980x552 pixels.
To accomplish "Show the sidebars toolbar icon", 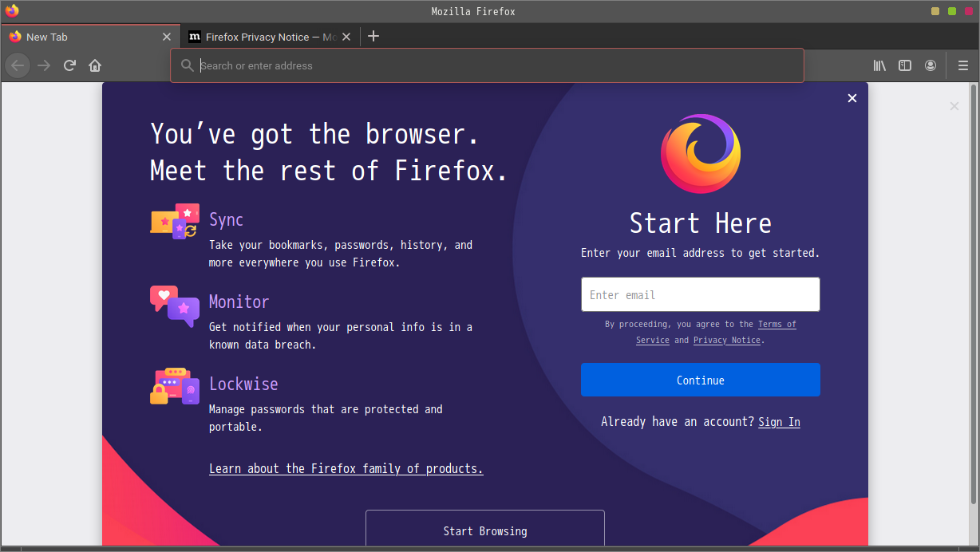I will pyautogui.click(x=905, y=65).
